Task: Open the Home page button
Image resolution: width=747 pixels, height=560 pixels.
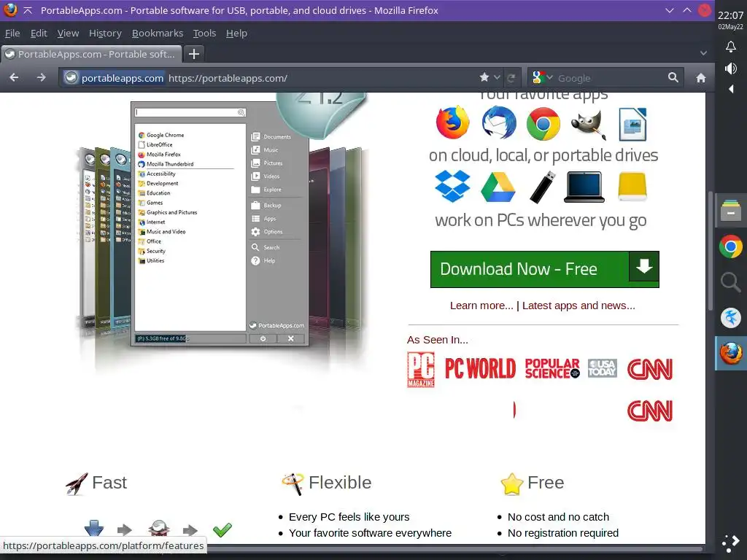Action: 700,78
